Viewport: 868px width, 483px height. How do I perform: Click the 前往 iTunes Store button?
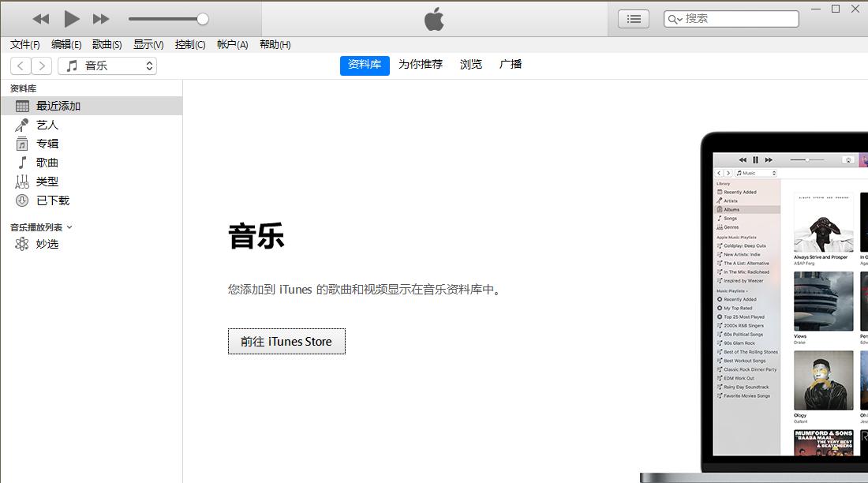click(286, 341)
